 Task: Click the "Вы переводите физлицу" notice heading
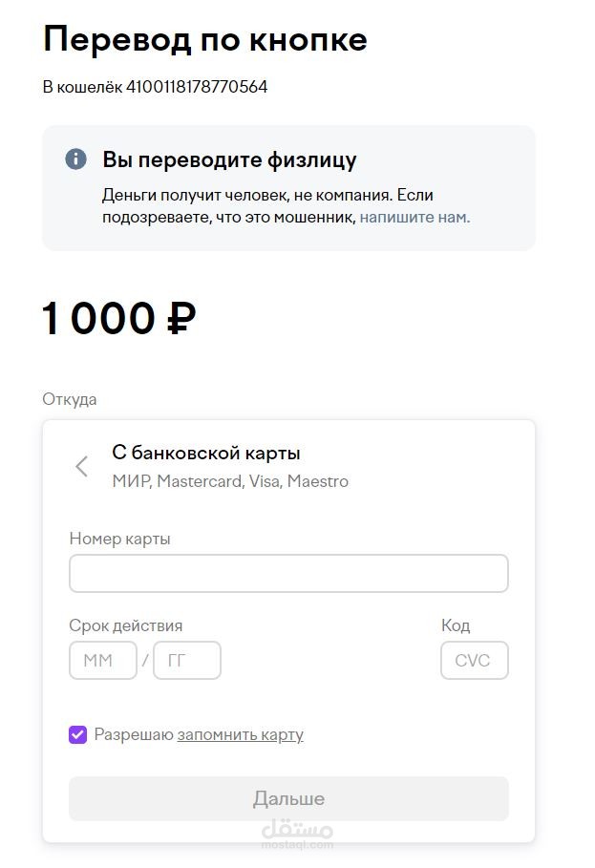[x=229, y=159]
